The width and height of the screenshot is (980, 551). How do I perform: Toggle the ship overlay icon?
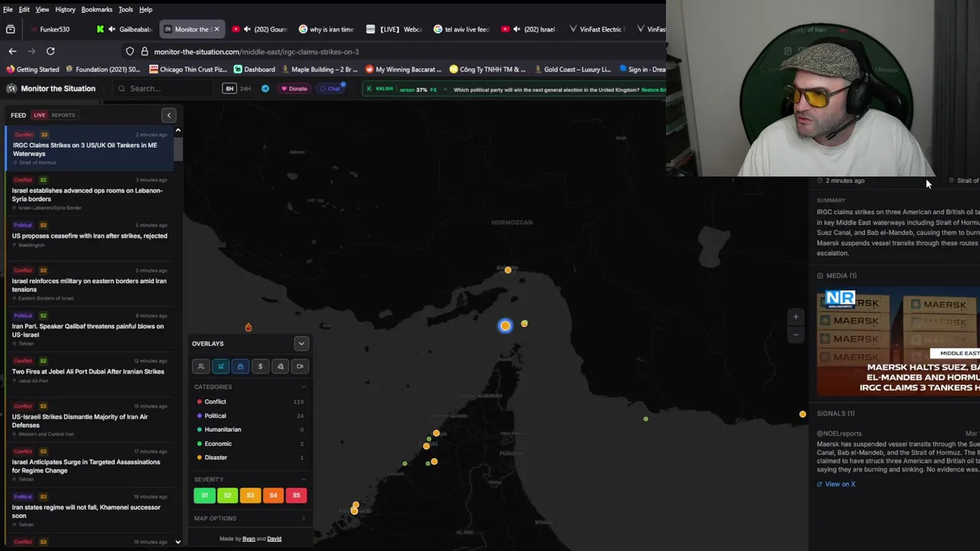click(x=240, y=367)
